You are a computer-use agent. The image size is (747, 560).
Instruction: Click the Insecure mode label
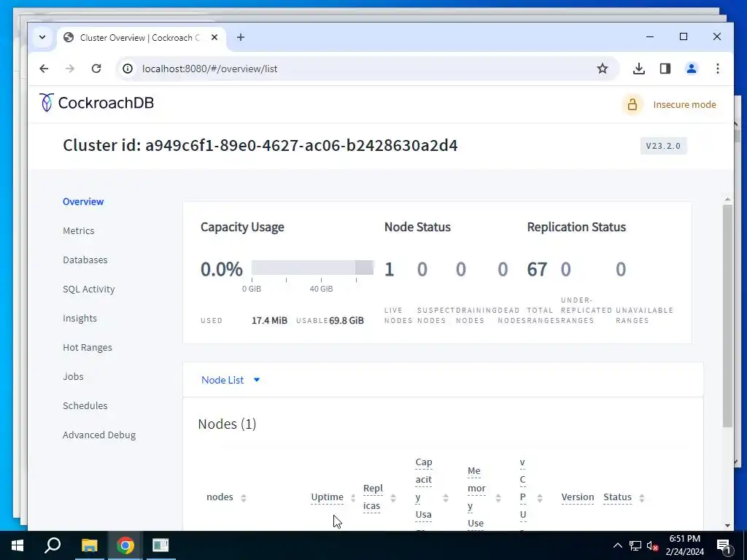point(684,105)
